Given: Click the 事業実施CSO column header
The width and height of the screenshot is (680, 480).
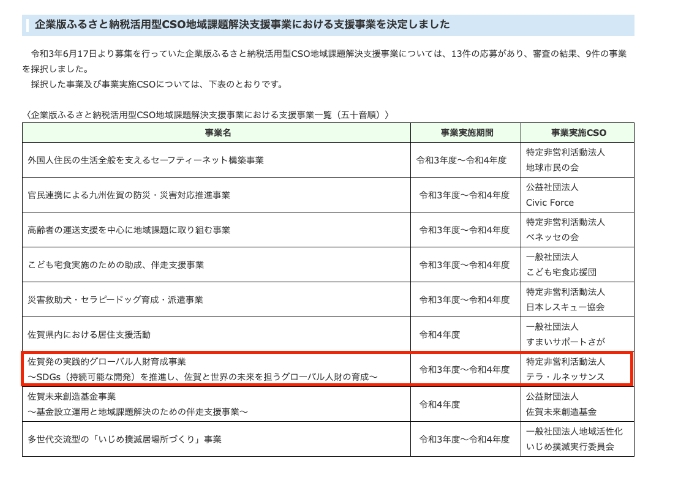Looking at the screenshot, I should pyautogui.click(x=577, y=132).
